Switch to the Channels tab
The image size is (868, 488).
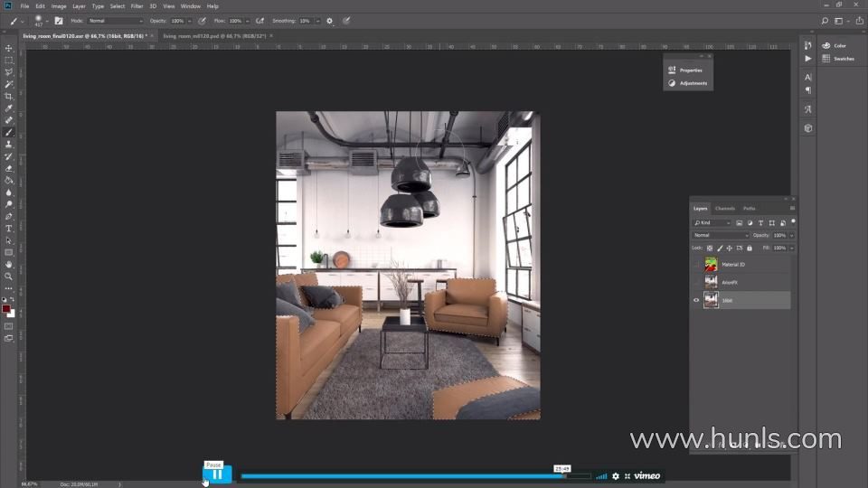click(725, 209)
